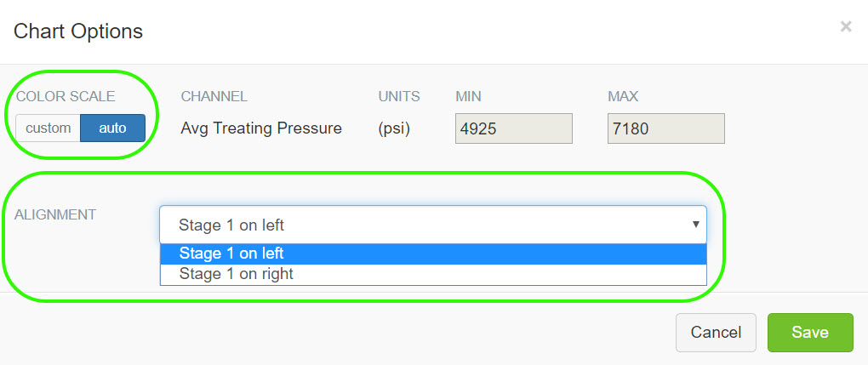This screenshot has width=868, height=365.
Task: Click the MIN column label
Action: coord(469,97)
